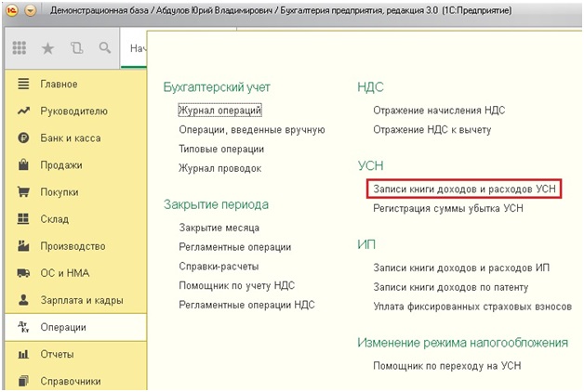Open Помощник по переходу на УСН

[447, 366]
